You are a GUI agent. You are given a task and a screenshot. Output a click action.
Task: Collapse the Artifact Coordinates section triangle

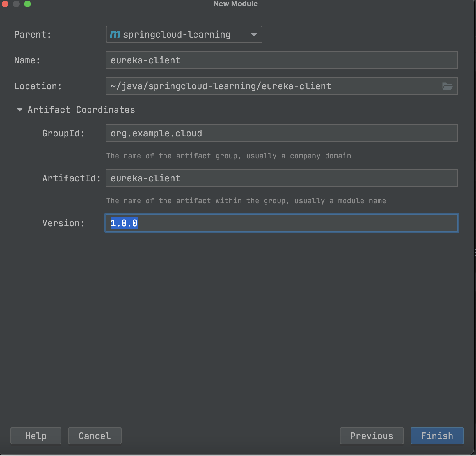[19, 110]
